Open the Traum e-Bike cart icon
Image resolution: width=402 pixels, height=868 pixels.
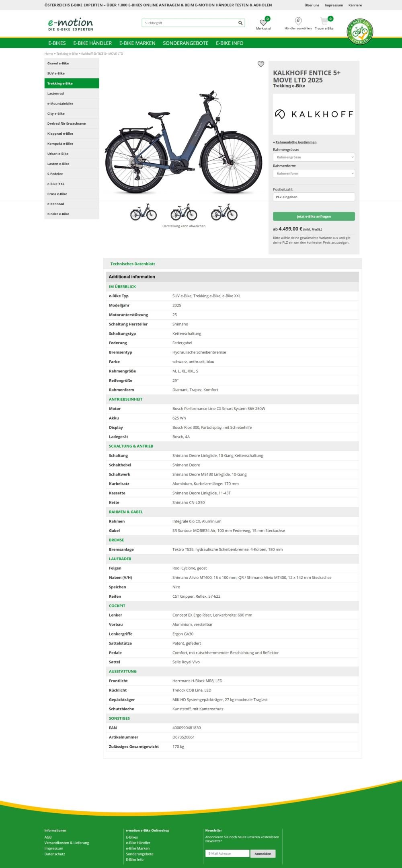(x=324, y=21)
